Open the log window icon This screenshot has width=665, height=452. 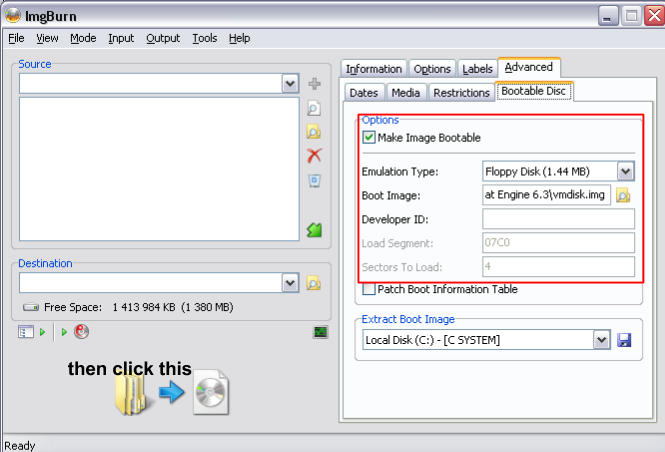pyautogui.click(x=320, y=332)
